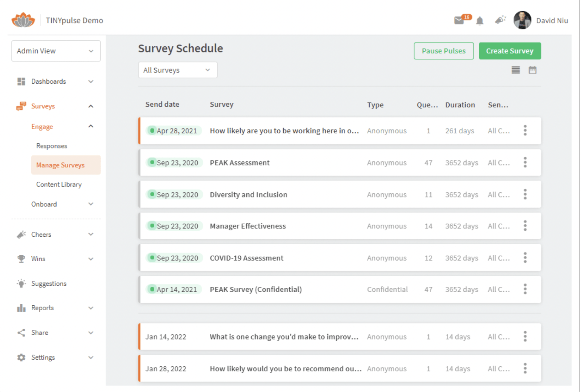Open options for Manager Effectiveness row

click(525, 226)
